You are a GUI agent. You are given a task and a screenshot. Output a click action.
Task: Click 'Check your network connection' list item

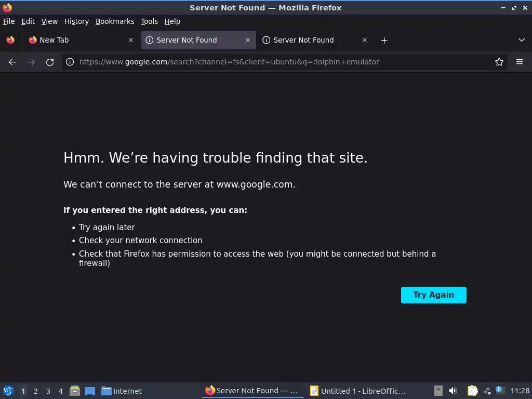[x=140, y=240]
